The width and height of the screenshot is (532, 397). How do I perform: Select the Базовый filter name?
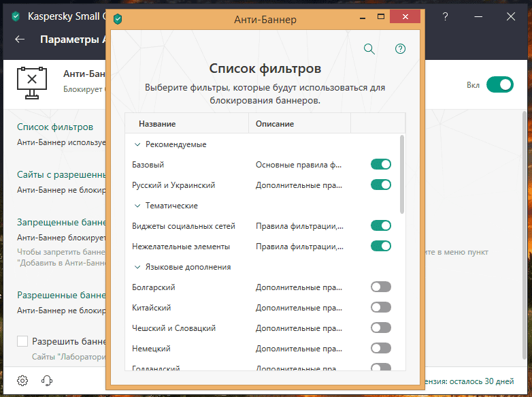click(x=148, y=165)
